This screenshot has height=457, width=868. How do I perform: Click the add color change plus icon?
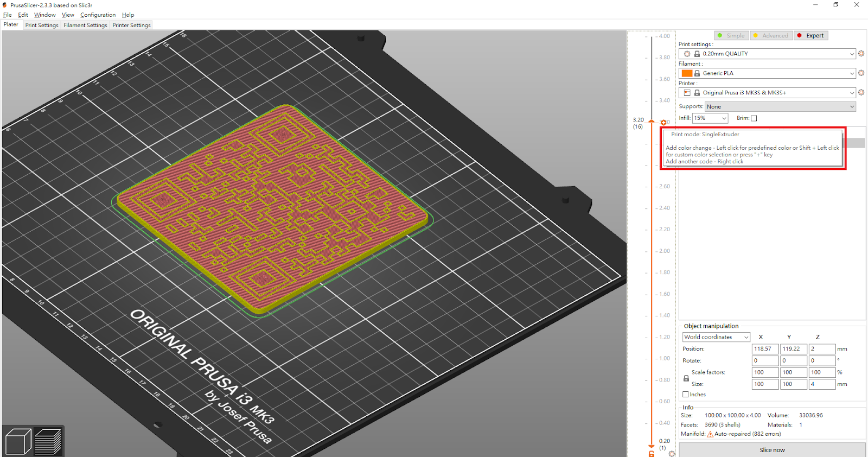coord(663,123)
